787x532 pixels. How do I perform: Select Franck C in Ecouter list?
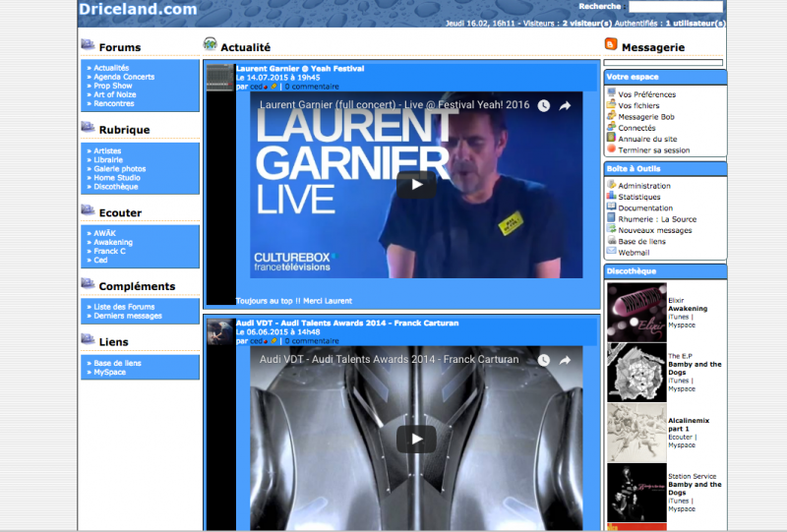(110, 251)
